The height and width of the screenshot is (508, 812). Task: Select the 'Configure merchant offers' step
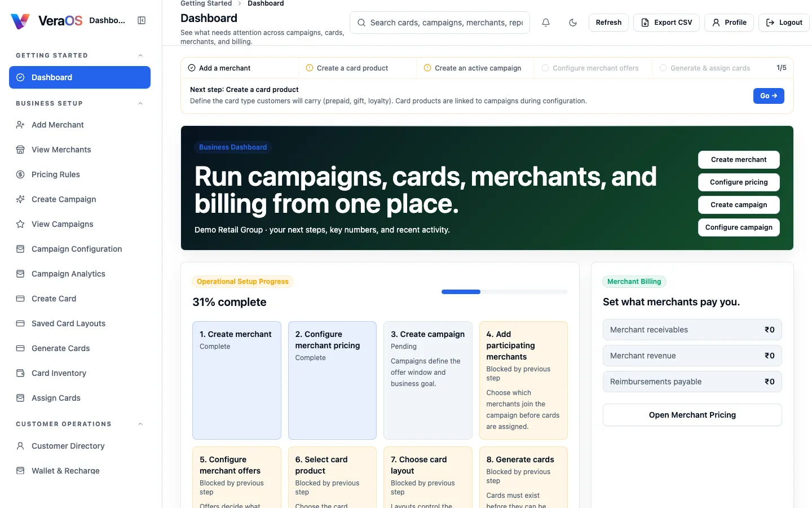(x=593, y=68)
